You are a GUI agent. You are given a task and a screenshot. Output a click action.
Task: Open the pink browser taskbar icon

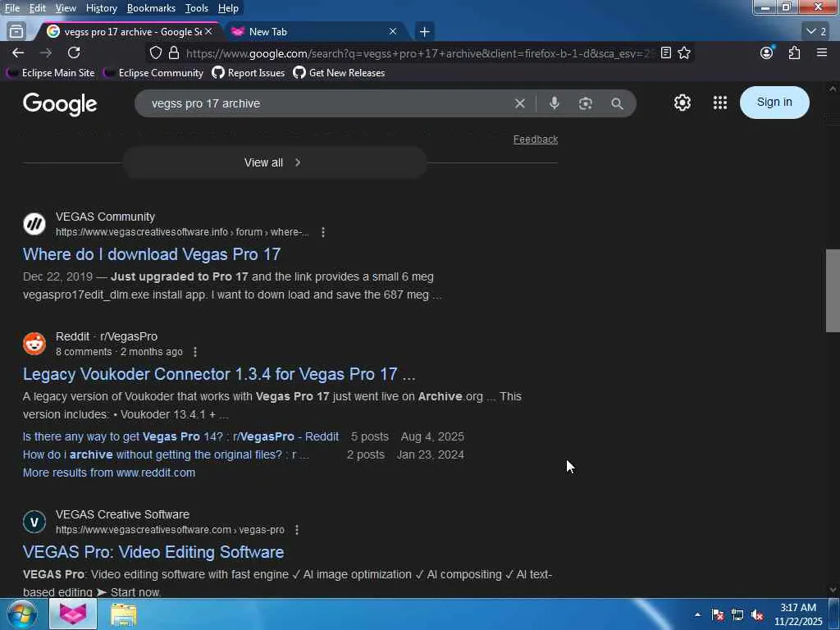tap(73, 614)
